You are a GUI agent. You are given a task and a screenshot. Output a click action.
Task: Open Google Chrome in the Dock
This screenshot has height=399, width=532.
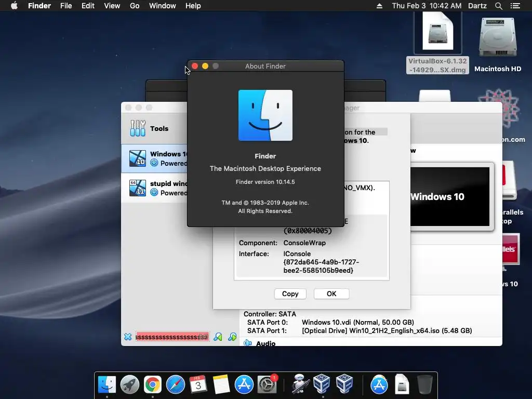coord(153,384)
